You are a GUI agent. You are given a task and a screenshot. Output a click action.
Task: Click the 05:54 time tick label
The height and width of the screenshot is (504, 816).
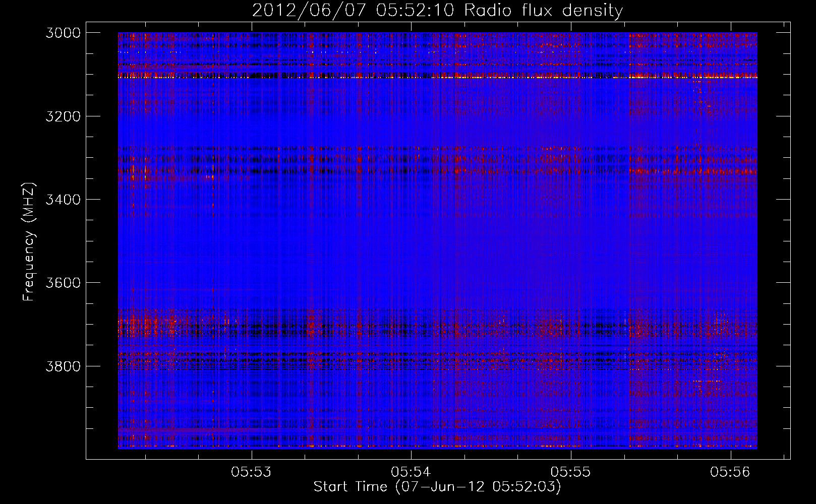(x=411, y=472)
